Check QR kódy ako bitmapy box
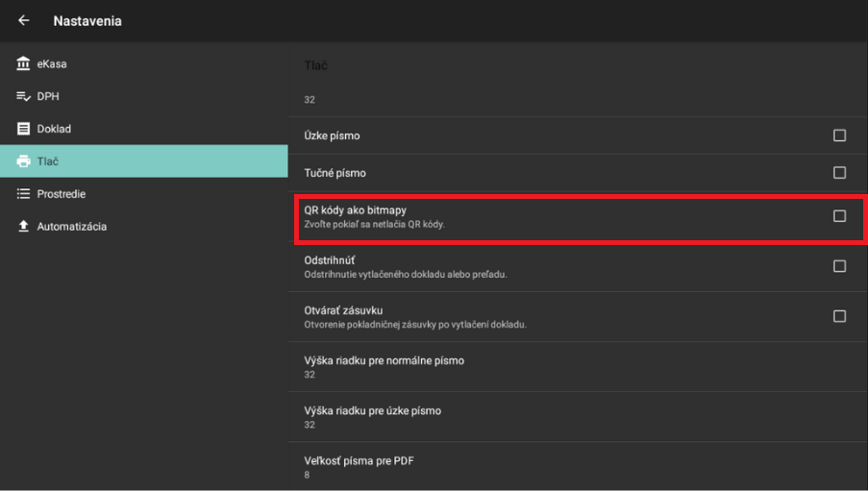Viewport: 868px width, 491px height. (x=839, y=216)
